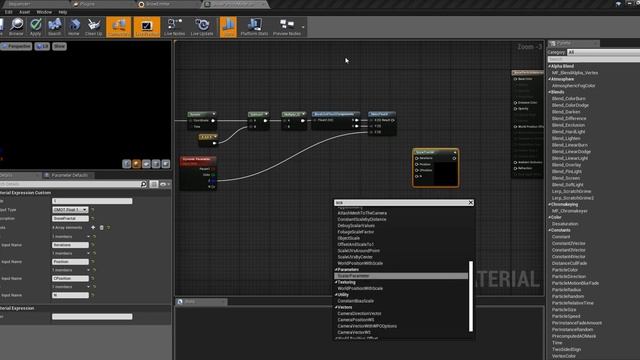Edit the Iterations input name field
The image size is (640, 360).
pyautogui.click(x=70, y=245)
